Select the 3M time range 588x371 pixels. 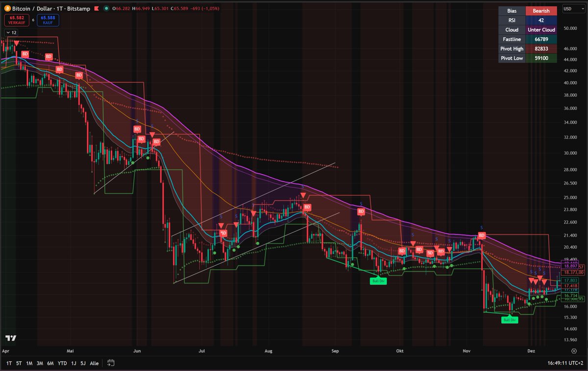tap(40, 363)
